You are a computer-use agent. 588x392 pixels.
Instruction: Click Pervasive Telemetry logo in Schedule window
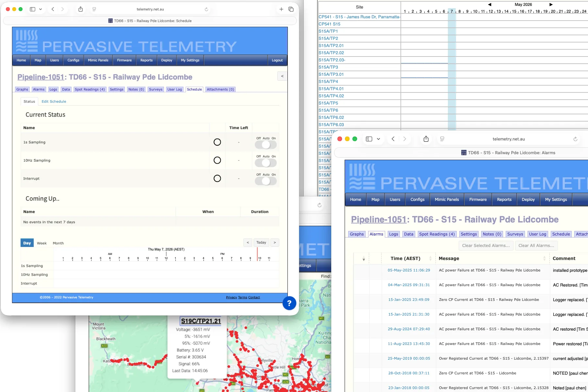[126, 41]
